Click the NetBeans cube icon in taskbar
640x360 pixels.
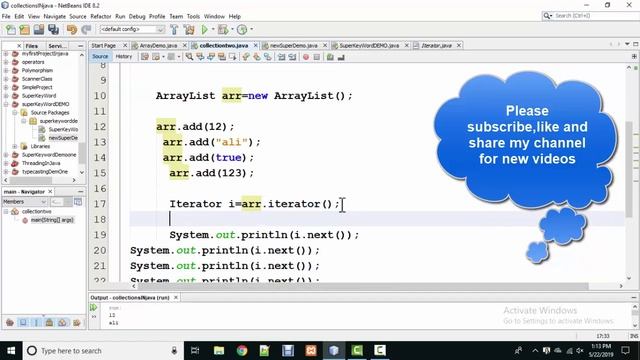pyautogui.click(x=333, y=351)
